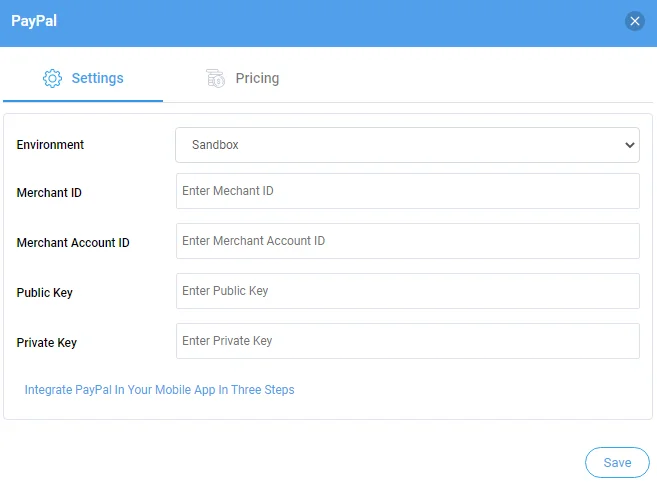Switch to the Settings tab label
Image resolution: width=657 pixels, height=484 pixels.
tap(98, 78)
